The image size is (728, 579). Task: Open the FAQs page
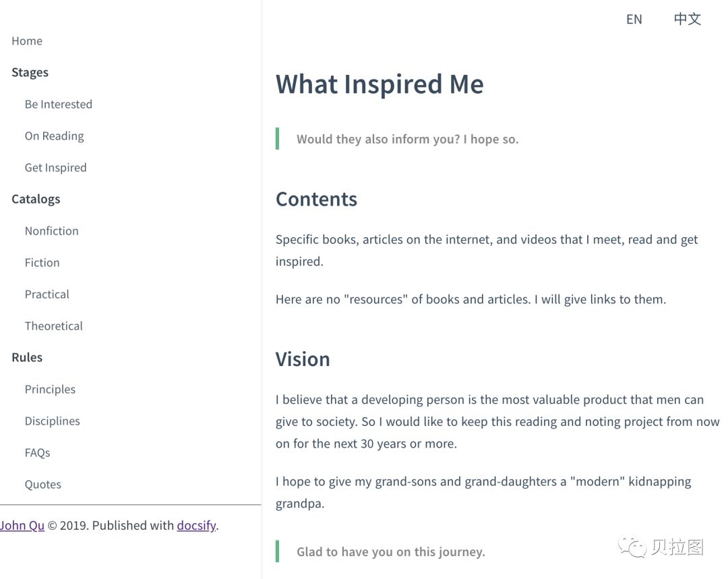pos(38,453)
